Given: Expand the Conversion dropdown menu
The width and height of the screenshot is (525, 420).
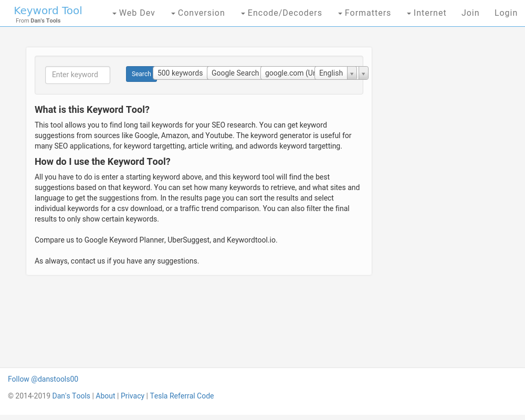Looking at the screenshot, I should (x=198, y=13).
